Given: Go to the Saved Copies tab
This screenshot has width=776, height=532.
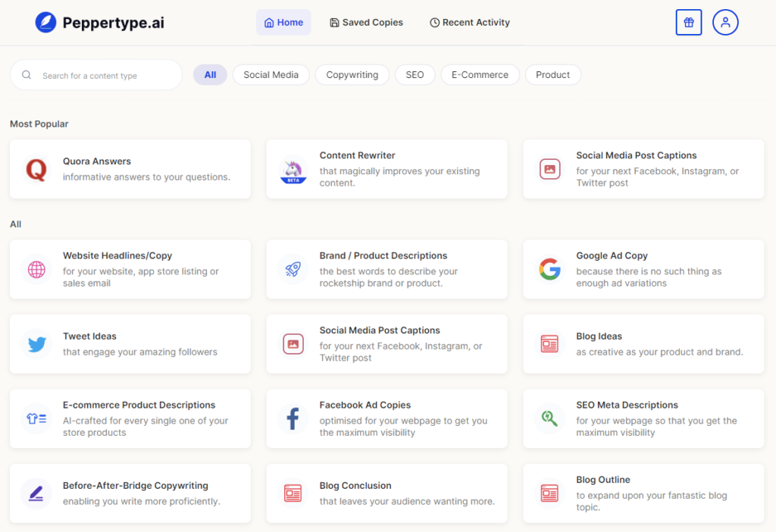Looking at the screenshot, I should [367, 23].
